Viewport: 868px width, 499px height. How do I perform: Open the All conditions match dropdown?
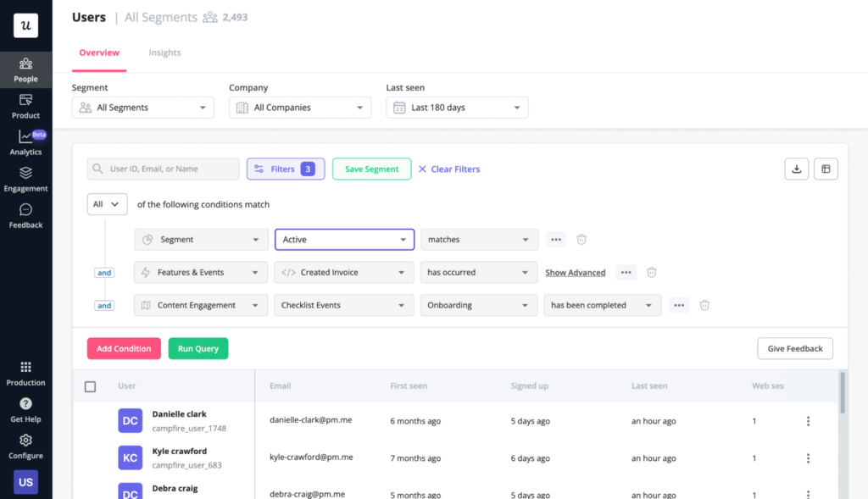tap(107, 204)
